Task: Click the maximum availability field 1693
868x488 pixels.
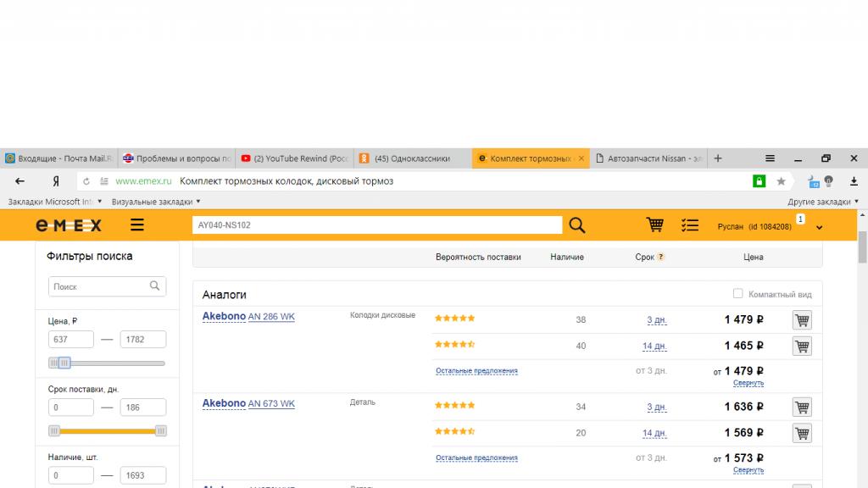Action: pyautogui.click(x=142, y=475)
